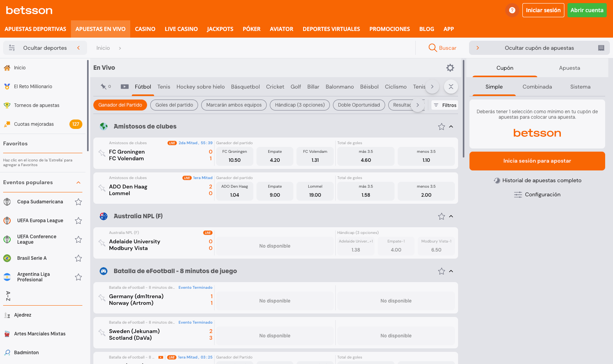Collapse the Amistosos de clubes section
Image resolution: width=613 pixels, height=364 pixels.
pos(451,127)
